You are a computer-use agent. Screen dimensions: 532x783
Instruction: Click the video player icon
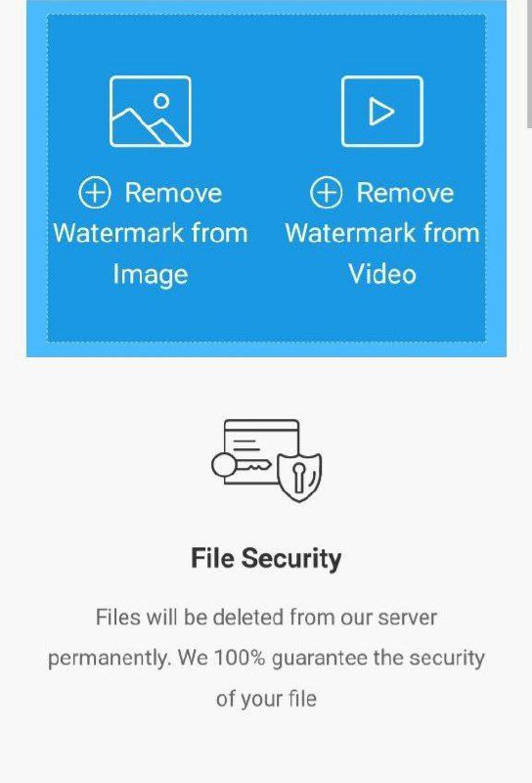point(382,112)
